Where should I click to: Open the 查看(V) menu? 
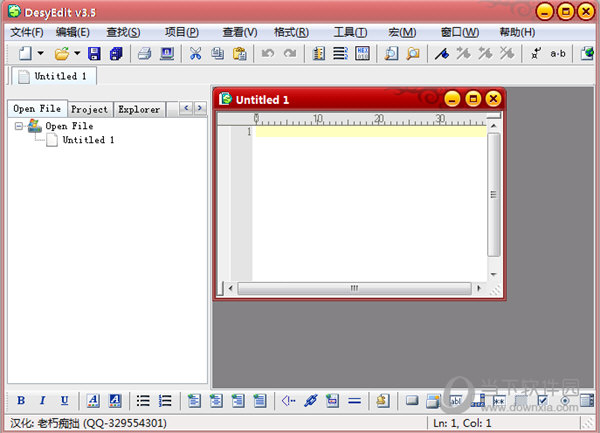coord(240,32)
